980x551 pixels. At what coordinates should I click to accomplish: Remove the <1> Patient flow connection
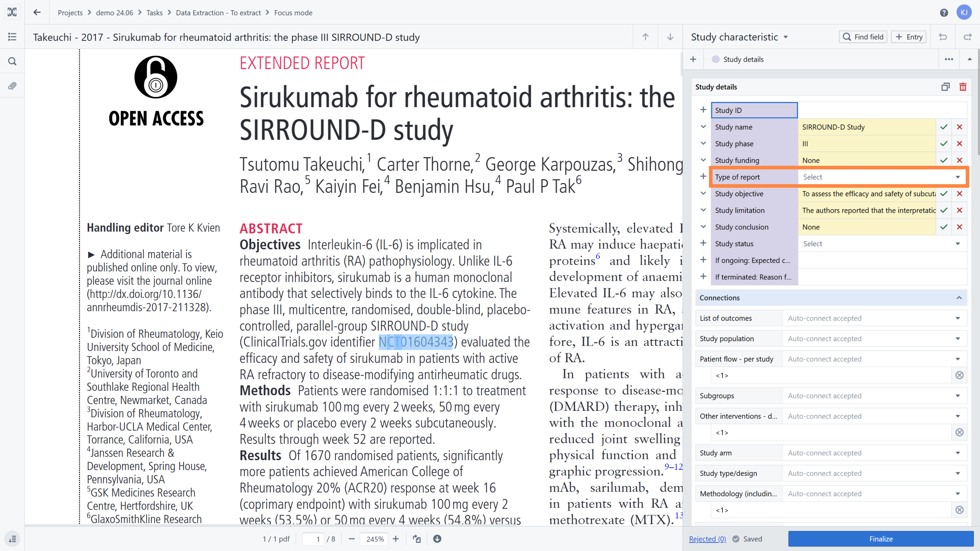click(960, 375)
